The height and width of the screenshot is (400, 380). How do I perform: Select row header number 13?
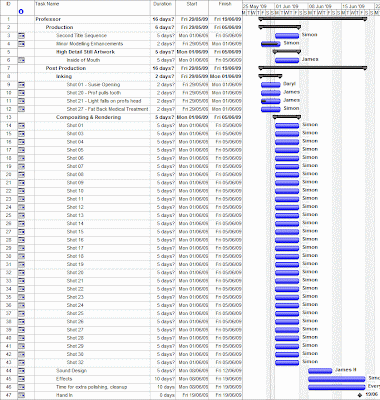click(9, 117)
